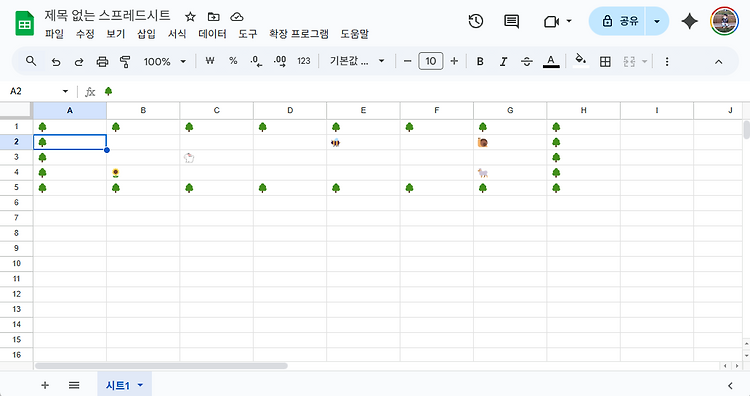Open the 확장 프로그램 menu
The width and height of the screenshot is (750, 396).
pyautogui.click(x=299, y=34)
